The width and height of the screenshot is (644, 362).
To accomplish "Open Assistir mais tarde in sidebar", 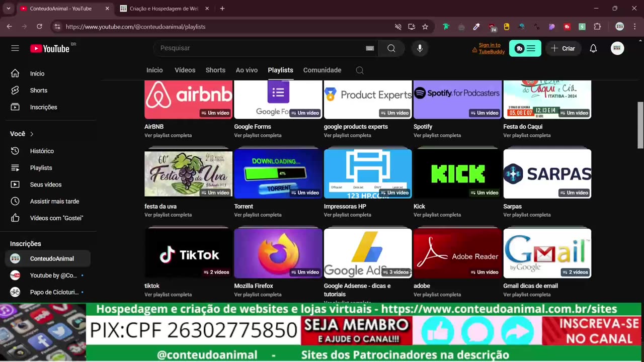I will point(48,201).
